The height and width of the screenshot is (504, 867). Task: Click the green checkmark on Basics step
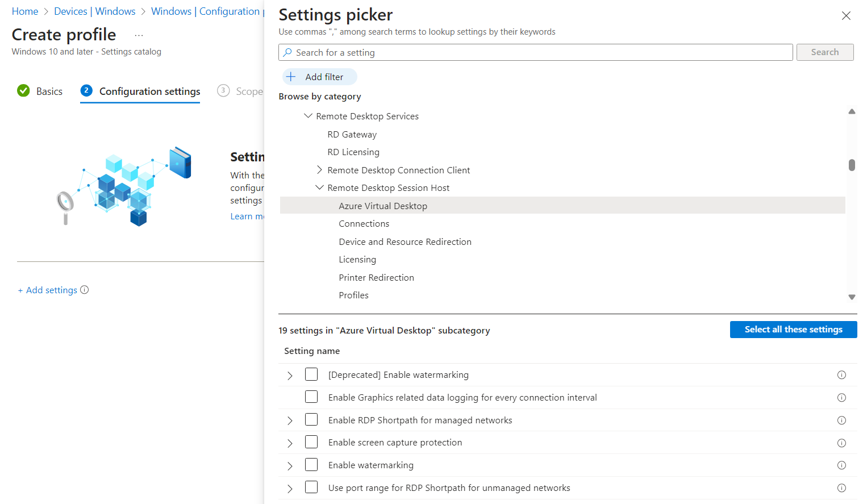pos(23,90)
